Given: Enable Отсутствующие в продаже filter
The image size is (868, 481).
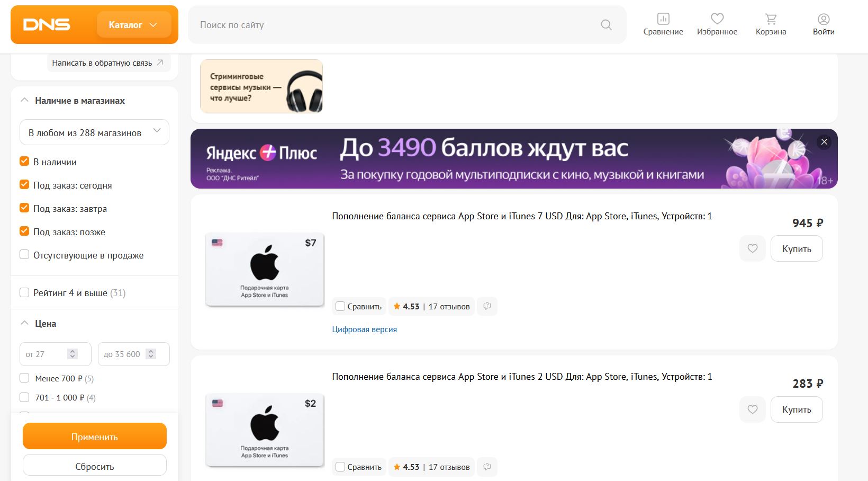Looking at the screenshot, I should pos(24,254).
